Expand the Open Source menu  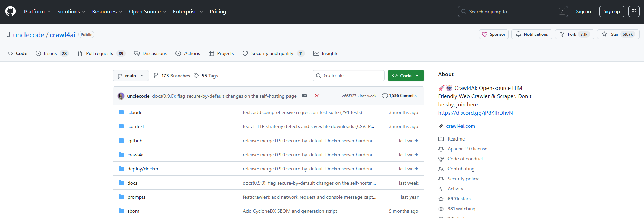pos(148,11)
